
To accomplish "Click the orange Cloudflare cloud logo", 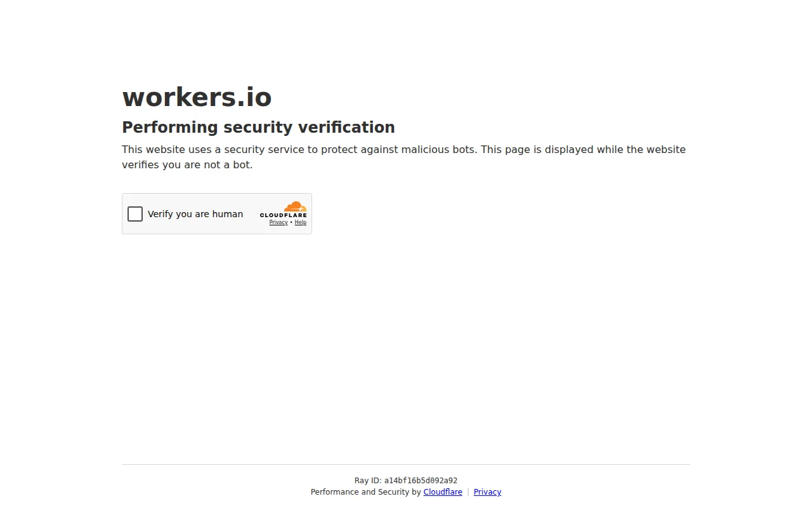I will pyautogui.click(x=295, y=206).
